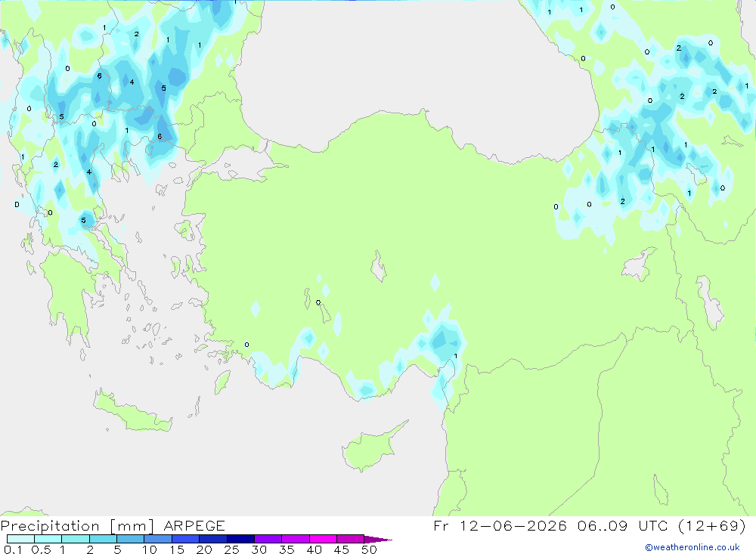The width and height of the screenshot is (756, 554).
Task: Select the 30–35 mm violet swatch
Action: (x=268, y=539)
